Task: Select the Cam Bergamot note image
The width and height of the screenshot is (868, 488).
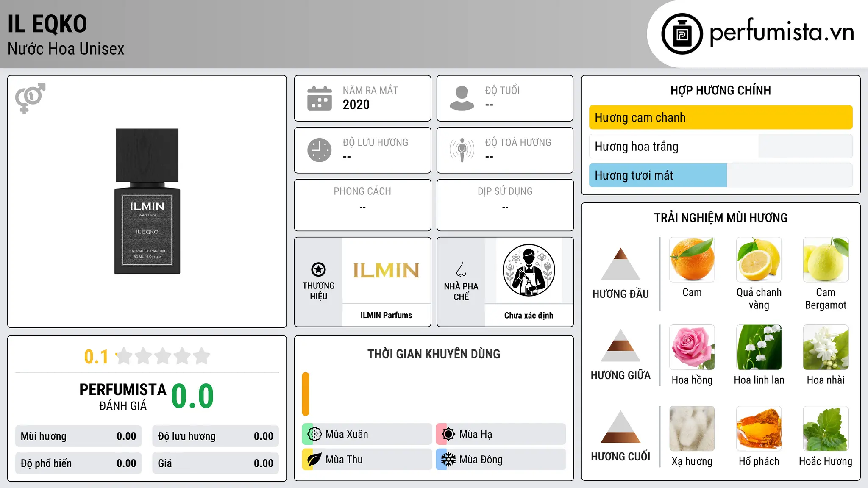Action: pyautogui.click(x=826, y=260)
